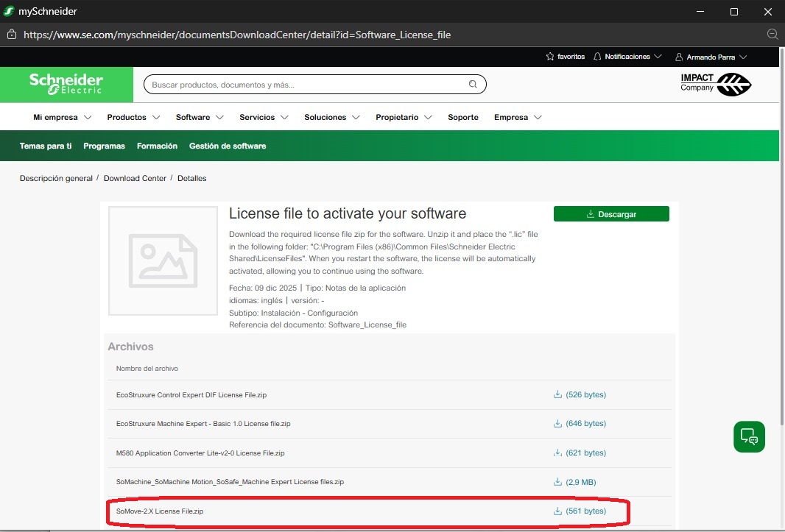This screenshot has height=532, width=785.
Task: Select M580 Application Converter Lite filename
Action: (200, 453)
